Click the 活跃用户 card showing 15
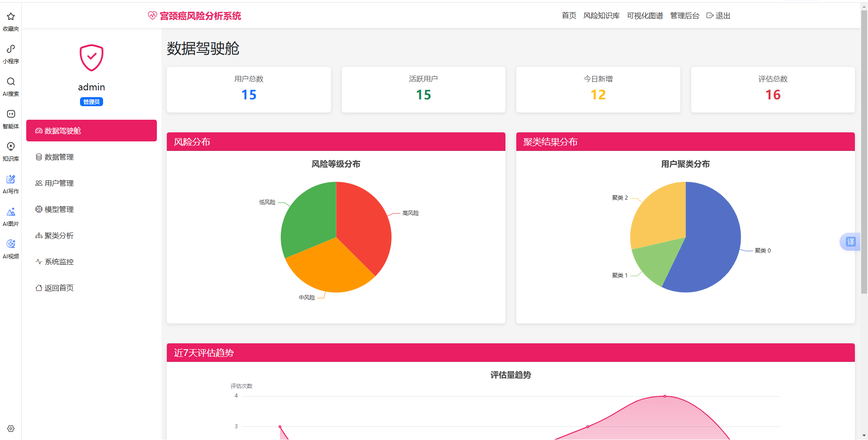 coord(423,89)
